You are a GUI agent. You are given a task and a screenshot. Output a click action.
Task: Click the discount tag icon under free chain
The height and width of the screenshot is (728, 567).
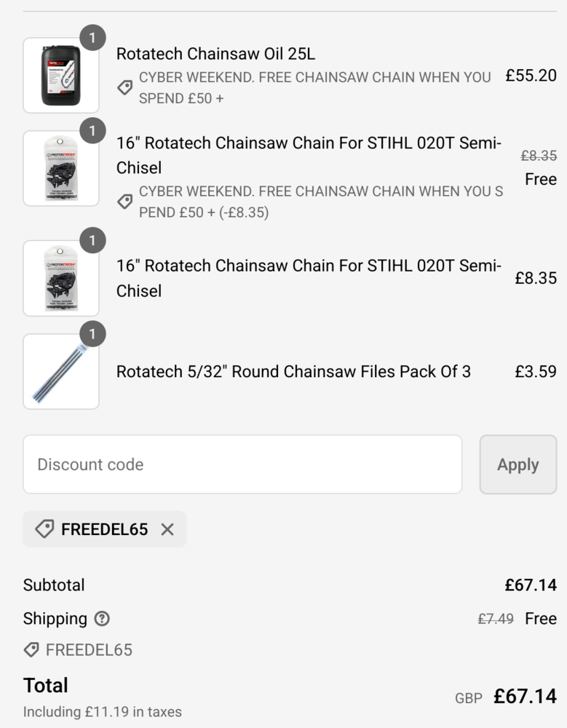pyautogui.click(x=125, y=202)
